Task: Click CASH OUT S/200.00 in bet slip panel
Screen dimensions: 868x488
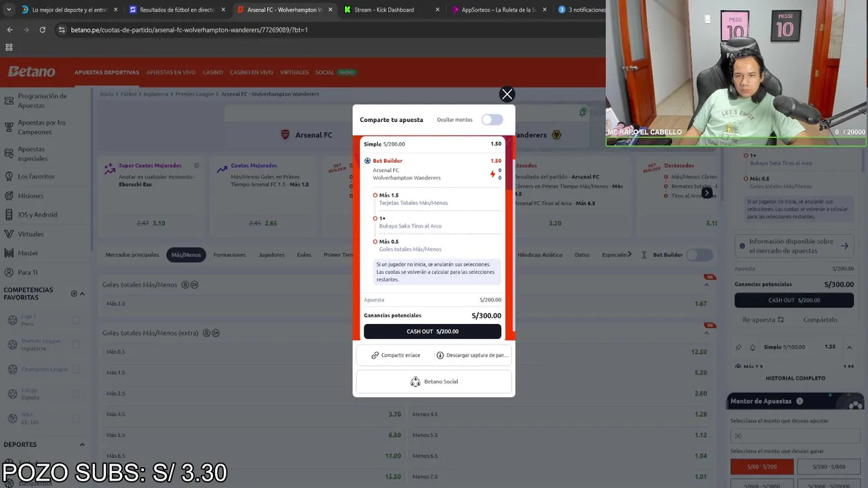Action: [794, 300]
